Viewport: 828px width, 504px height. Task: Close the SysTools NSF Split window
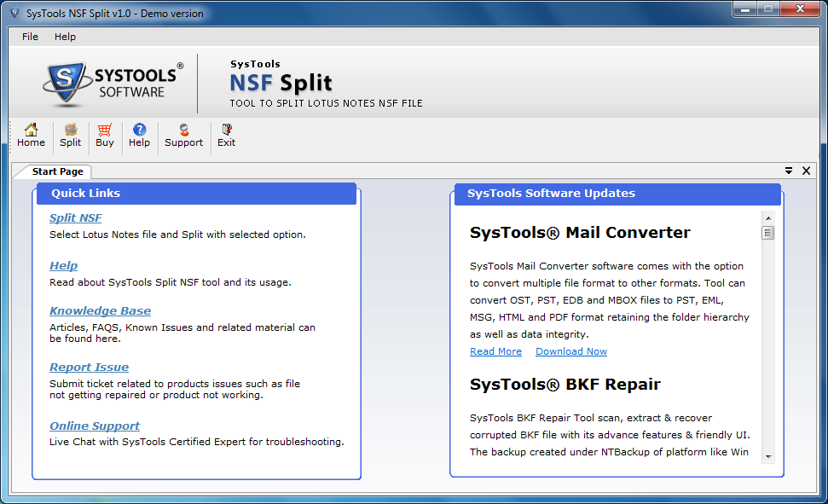[800, 9]
